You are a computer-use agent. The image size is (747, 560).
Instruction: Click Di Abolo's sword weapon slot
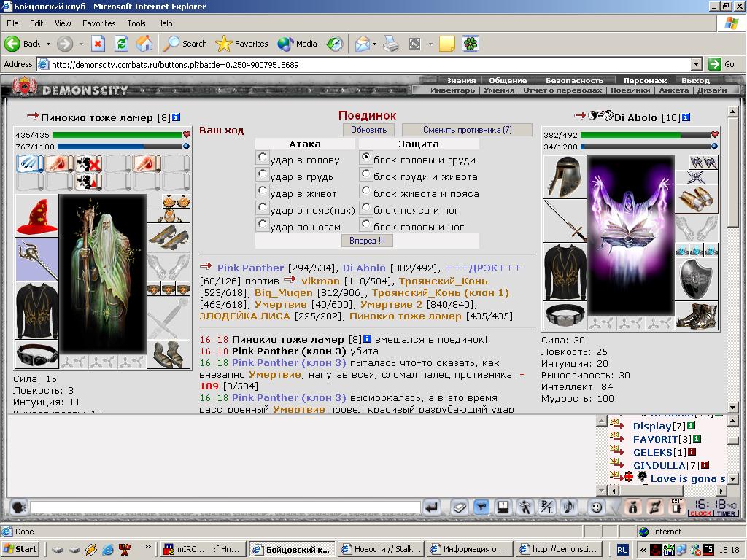click(565, 221)
